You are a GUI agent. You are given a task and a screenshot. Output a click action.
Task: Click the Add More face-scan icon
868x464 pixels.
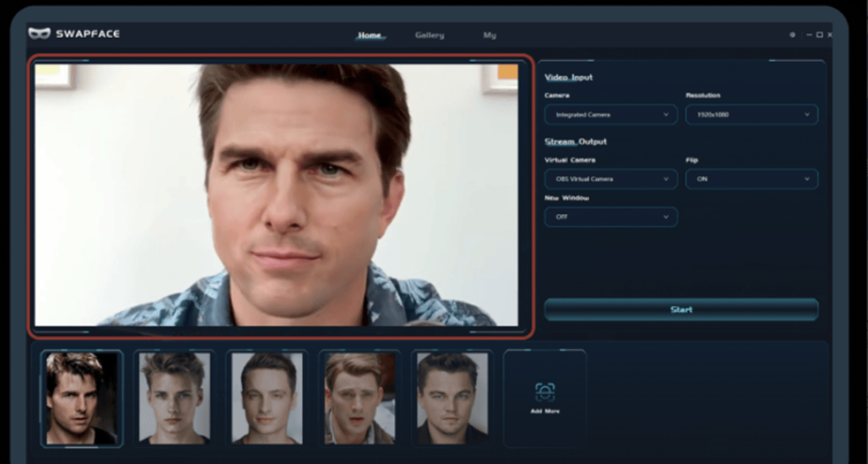545,391
